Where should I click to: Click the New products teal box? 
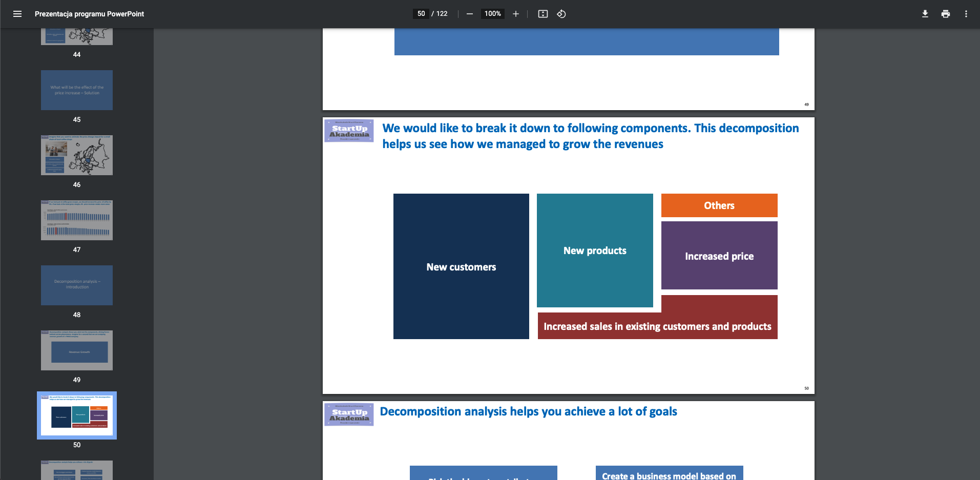(x=595, y=251)
